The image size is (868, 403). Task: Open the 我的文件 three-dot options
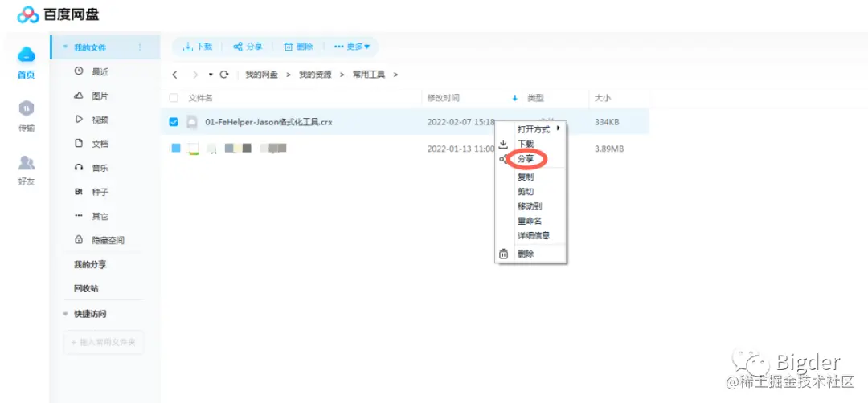click(x=140, y=47)
